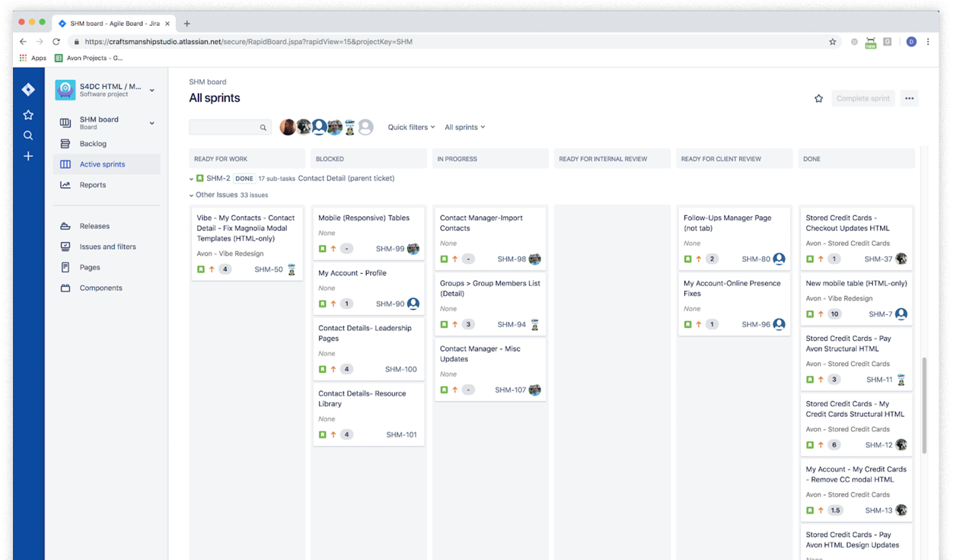Click the S4DC HTML project avatar
The height and width of the screenshot is (560, 953).
[65, 90]
